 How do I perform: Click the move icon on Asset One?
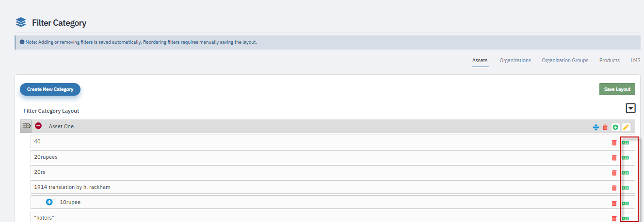[596, 127]
